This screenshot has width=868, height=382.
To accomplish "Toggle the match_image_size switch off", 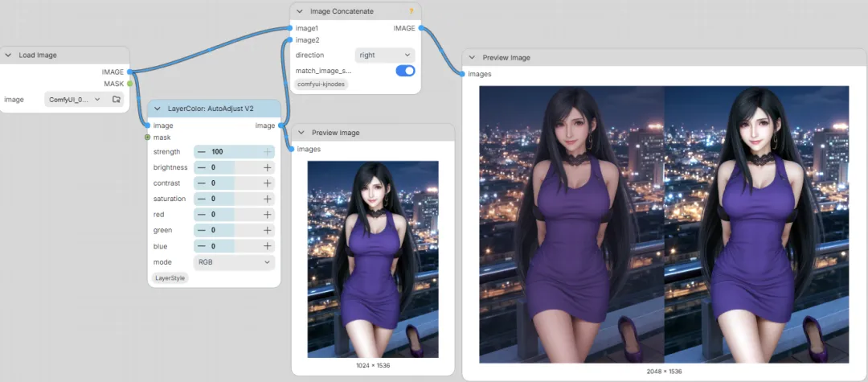I will point(405,71).
